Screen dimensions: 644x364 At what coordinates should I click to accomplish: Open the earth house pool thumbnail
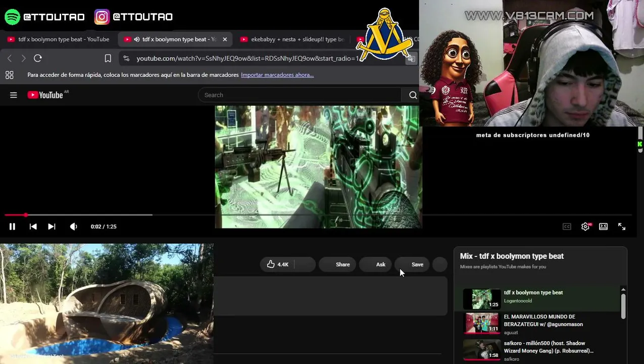click(107, 303)
